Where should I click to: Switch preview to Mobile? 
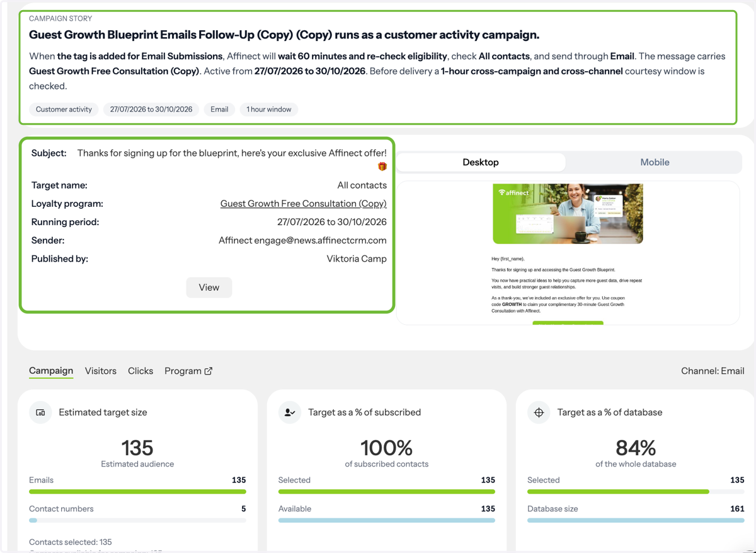click(x=655, y=162)
